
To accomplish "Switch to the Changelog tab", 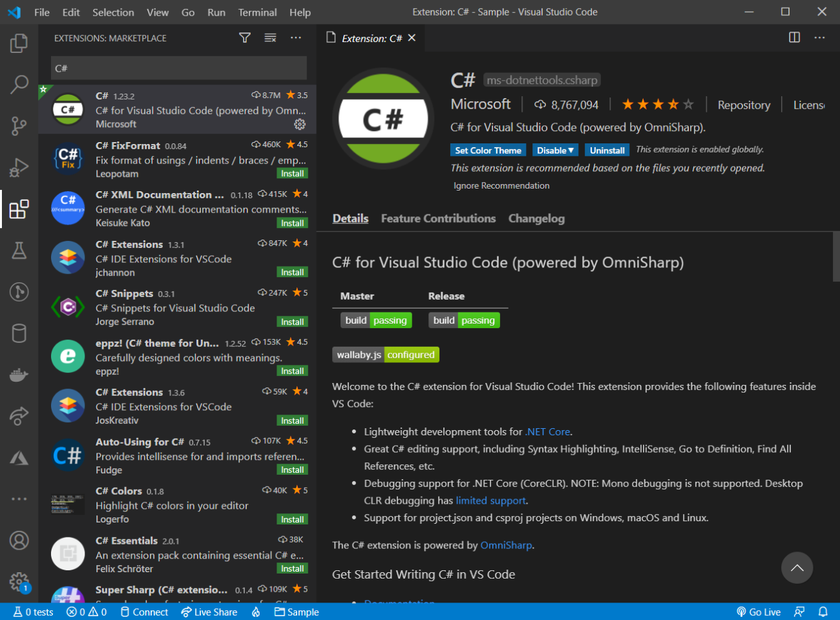I will coord(536,218).
